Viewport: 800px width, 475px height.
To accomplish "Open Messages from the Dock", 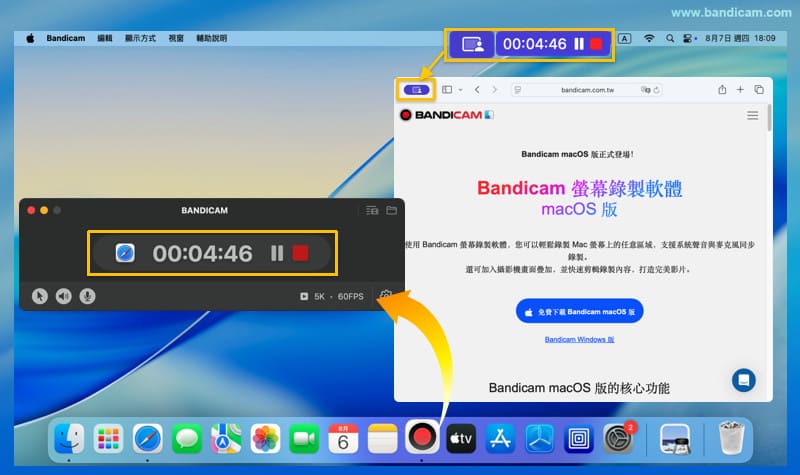I will 187,438.
